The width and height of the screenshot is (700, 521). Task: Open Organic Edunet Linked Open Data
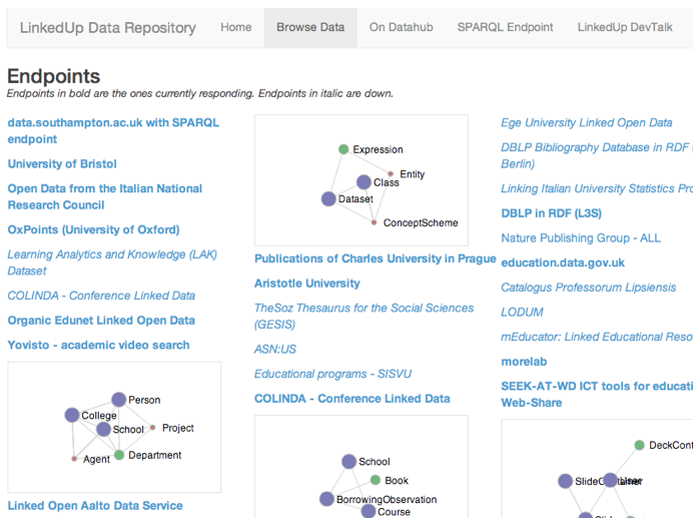pos(101,321)
